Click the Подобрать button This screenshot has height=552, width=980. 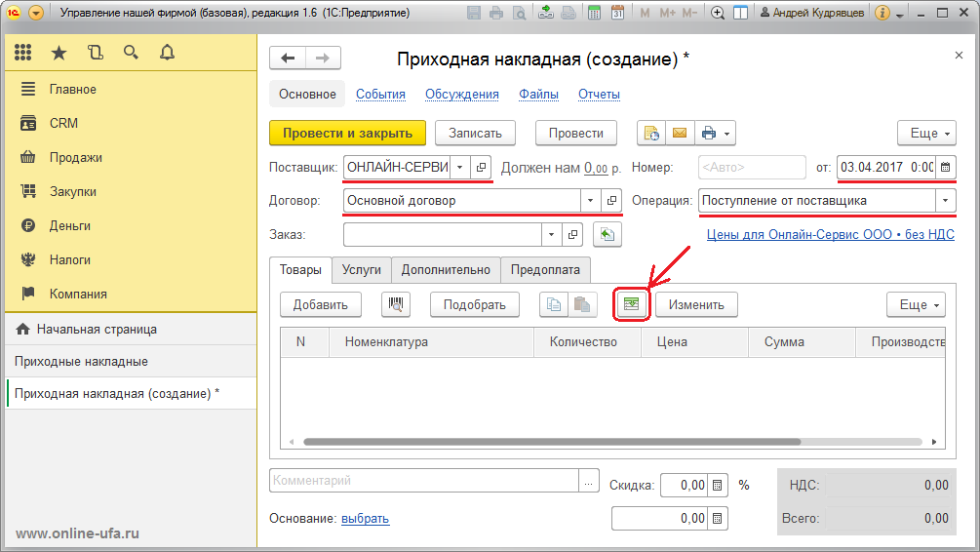coord(474,304)
